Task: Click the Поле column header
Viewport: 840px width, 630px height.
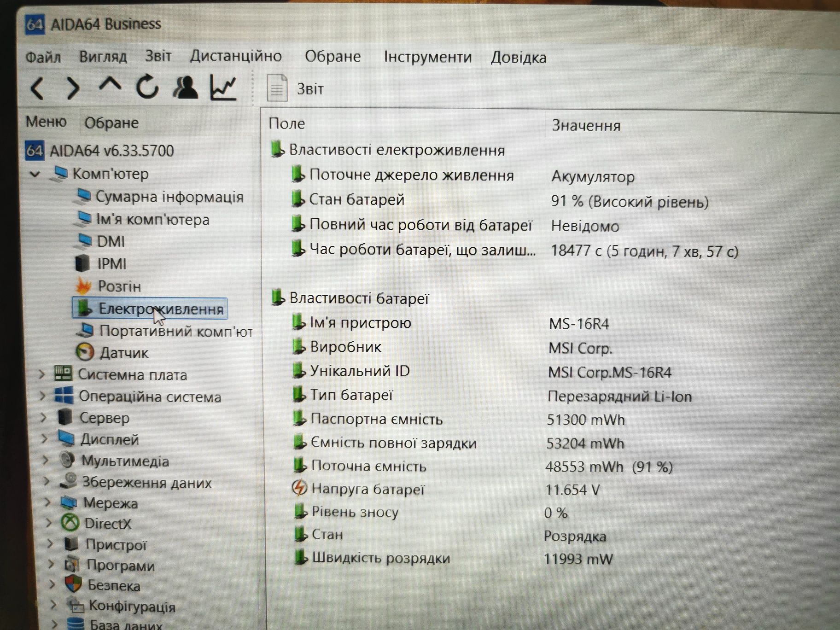Action: pyautogui.click(x=286, y=123)
